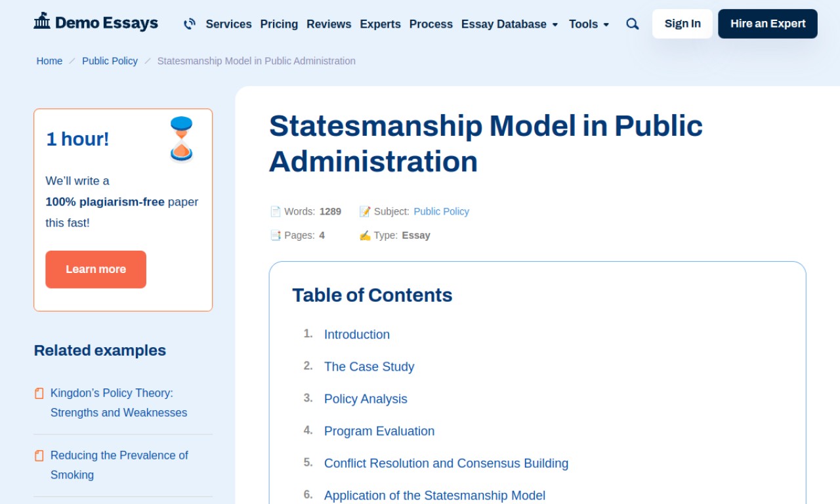
Task: Expand the Essay Database dropdown
Action: point(510,24)
